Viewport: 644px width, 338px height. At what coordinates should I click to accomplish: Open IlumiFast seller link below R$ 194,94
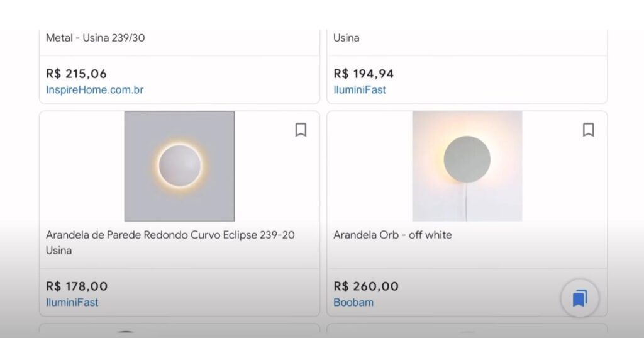[x=360, y=90]
